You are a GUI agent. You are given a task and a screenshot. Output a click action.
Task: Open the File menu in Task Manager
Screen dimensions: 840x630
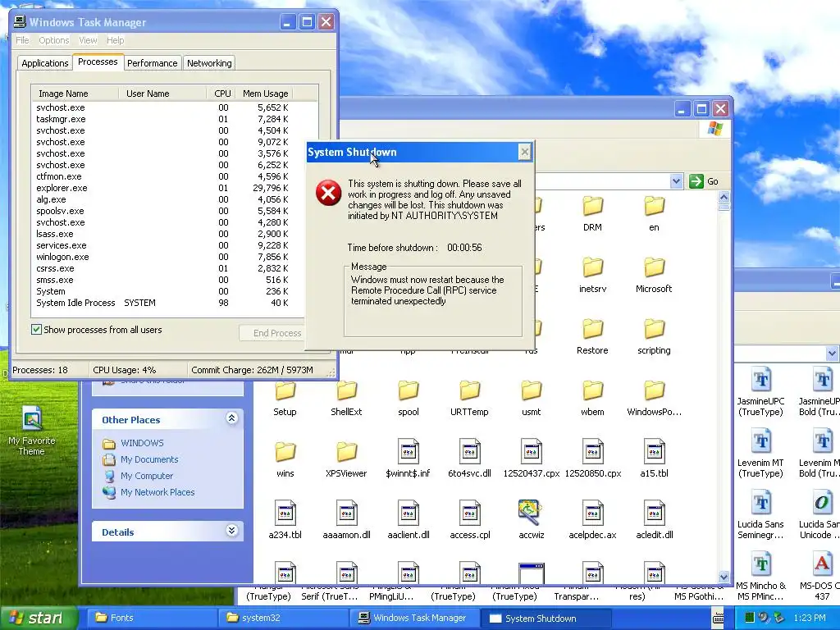pos(22,40)
